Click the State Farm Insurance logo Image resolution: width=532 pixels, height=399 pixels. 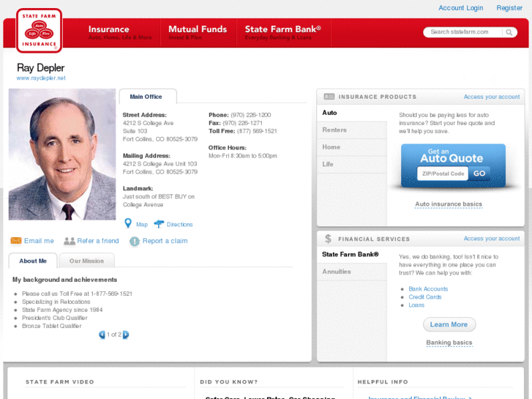39,31
